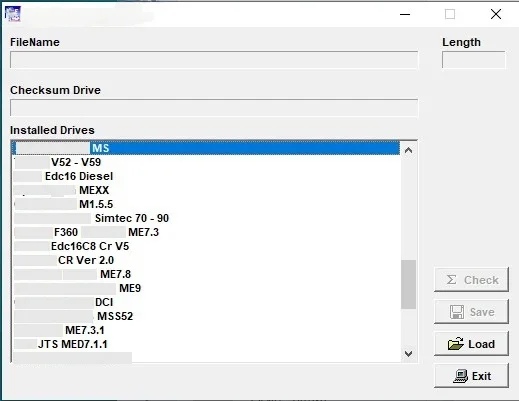Click inside the FileName field

(214, 60)
